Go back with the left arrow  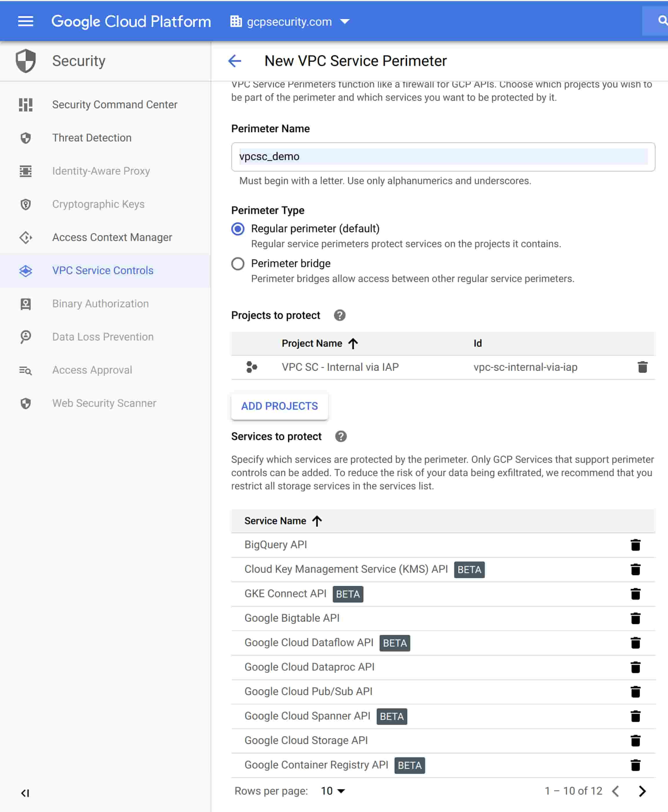(235, 61)
